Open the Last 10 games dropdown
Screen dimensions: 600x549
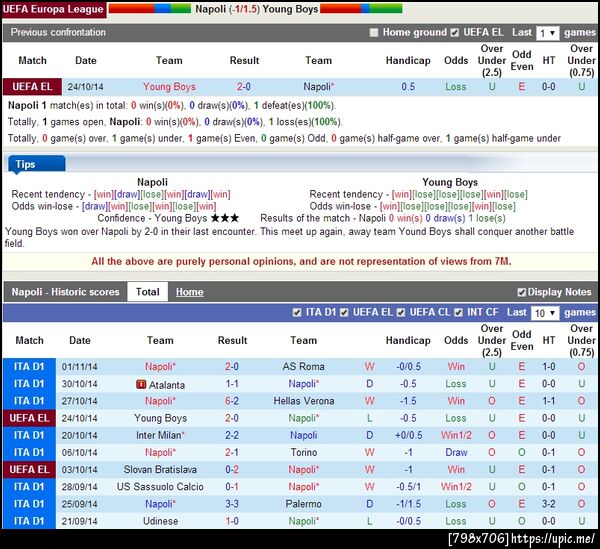pos(545,313)
